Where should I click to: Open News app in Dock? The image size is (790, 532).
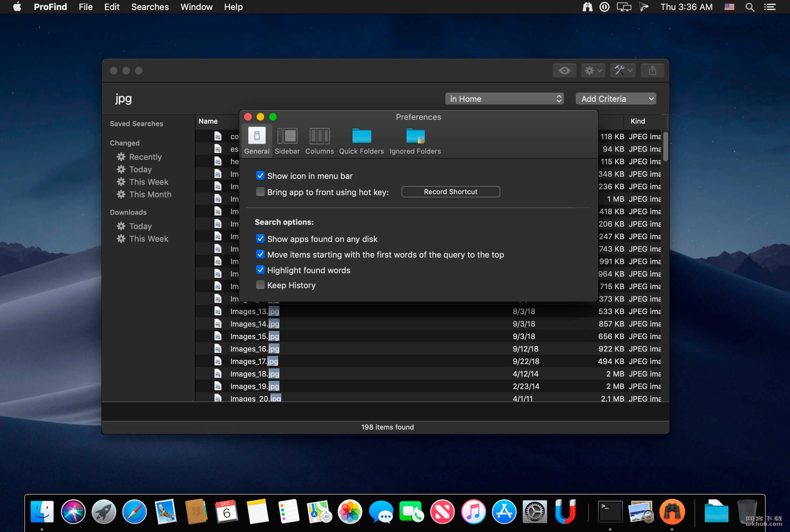pos(442,511)
